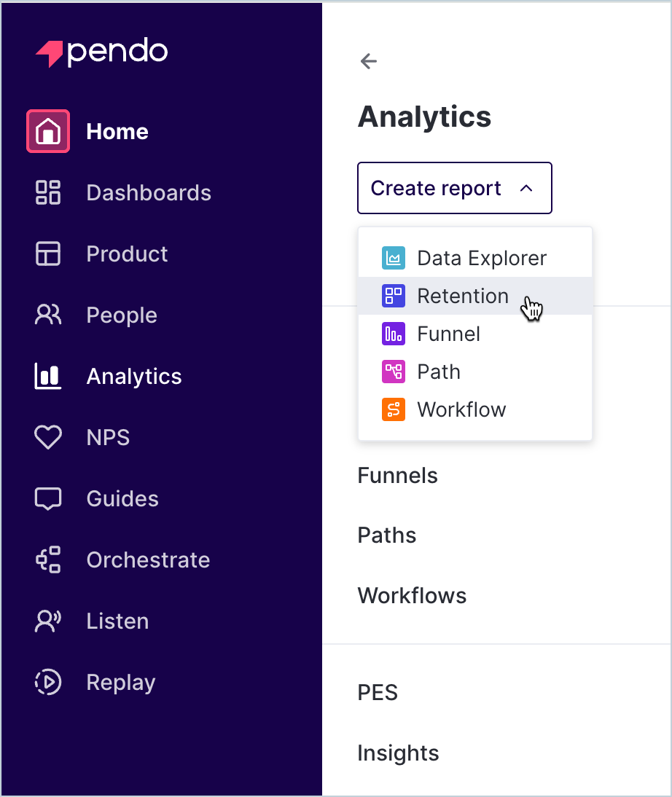The width and height of the screenshot is (672, 797).
Task: Click the Pendo logo
Action: 101,52
